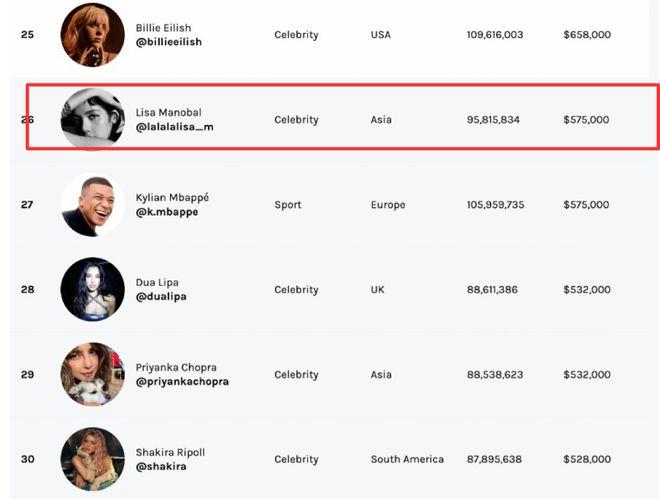The width and height of the screenshot is (660, 499).
Task: Open the avatar next to @shakira
Action: pos(92,459)
